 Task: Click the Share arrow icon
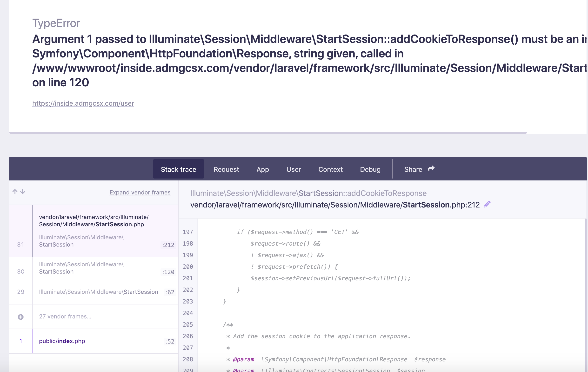pyautogui.click(x=431, y=169)
